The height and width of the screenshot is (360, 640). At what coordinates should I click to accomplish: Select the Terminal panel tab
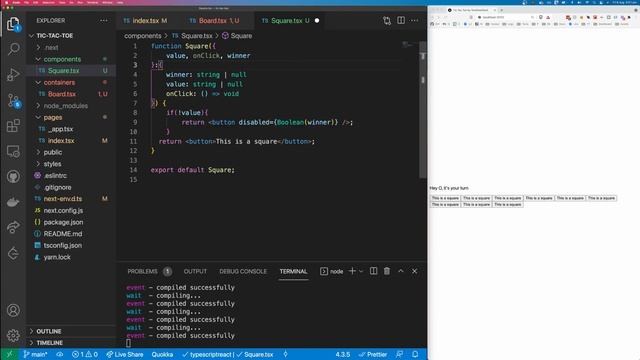pyautogui.click(x=293, y=271)
